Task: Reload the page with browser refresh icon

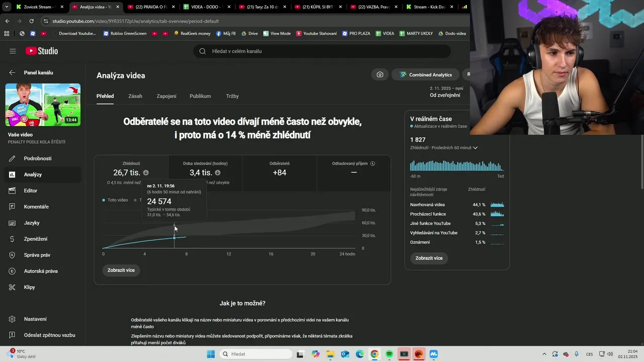Action: (31, 21)
